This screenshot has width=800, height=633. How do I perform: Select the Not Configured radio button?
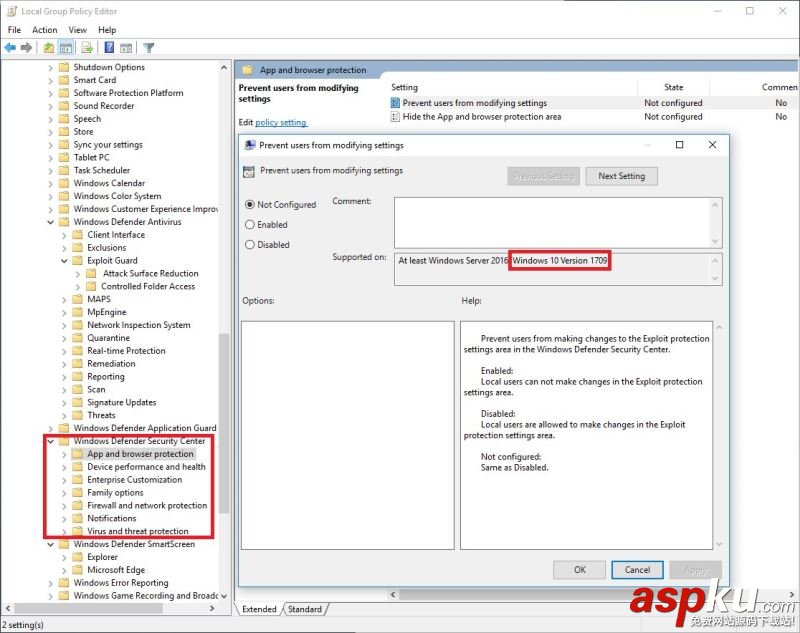[249, 205]
